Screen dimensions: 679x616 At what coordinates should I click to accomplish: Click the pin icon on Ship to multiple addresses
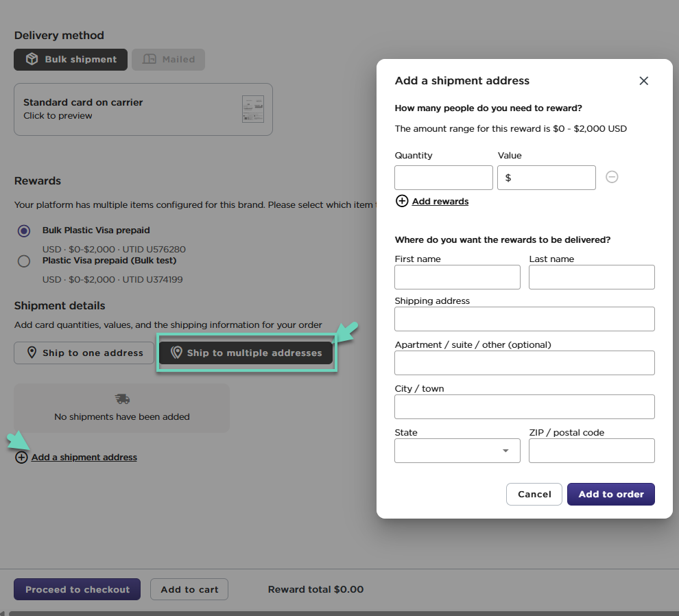tap(176, 353)
